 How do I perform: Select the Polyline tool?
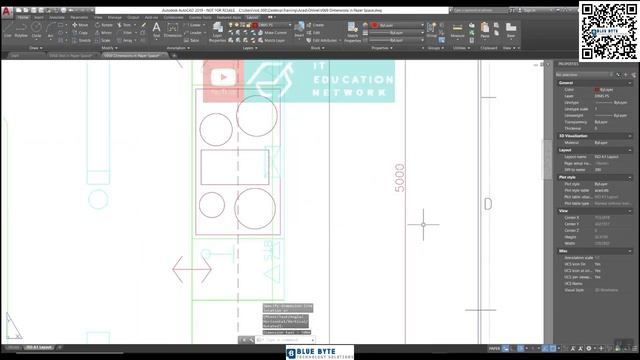pos(21,30)
